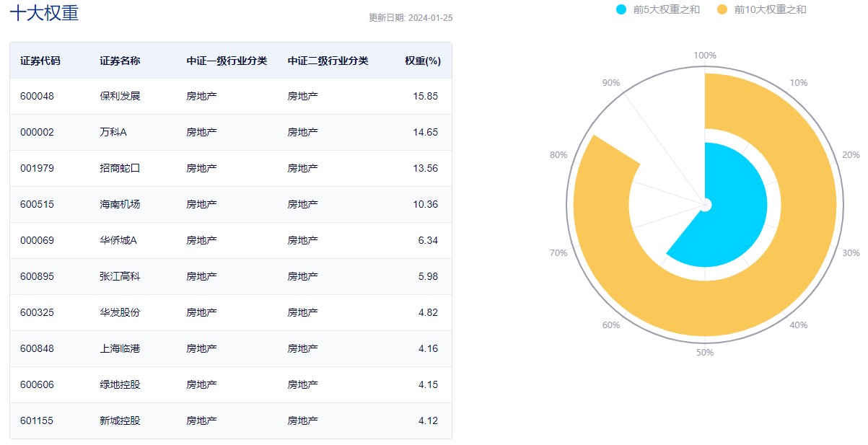
Task: Click 招商蛇口 security name
Action: tap(120, 168)
